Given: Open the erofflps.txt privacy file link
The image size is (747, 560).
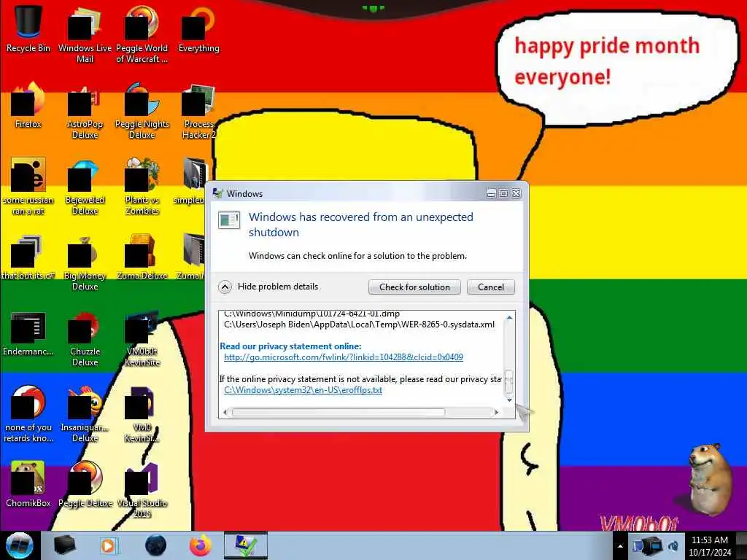Looking at the screenshot, I should click(x=303, y=390).
